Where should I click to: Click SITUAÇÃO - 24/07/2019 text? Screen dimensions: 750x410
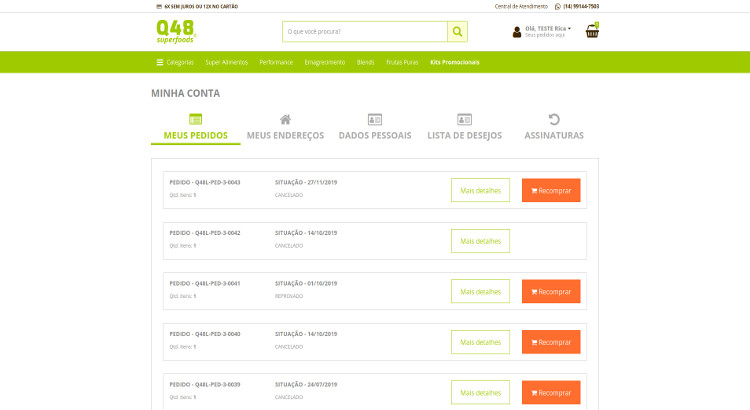(x=306, y=385)
